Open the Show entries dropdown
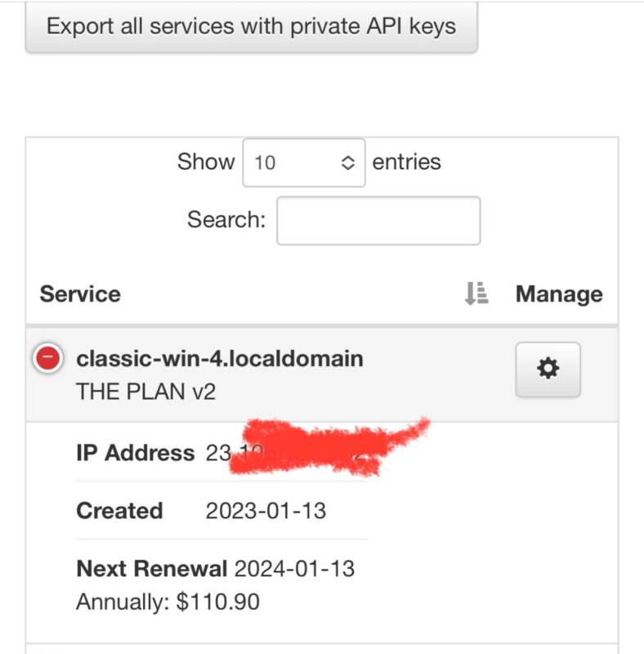 (304, 162)
